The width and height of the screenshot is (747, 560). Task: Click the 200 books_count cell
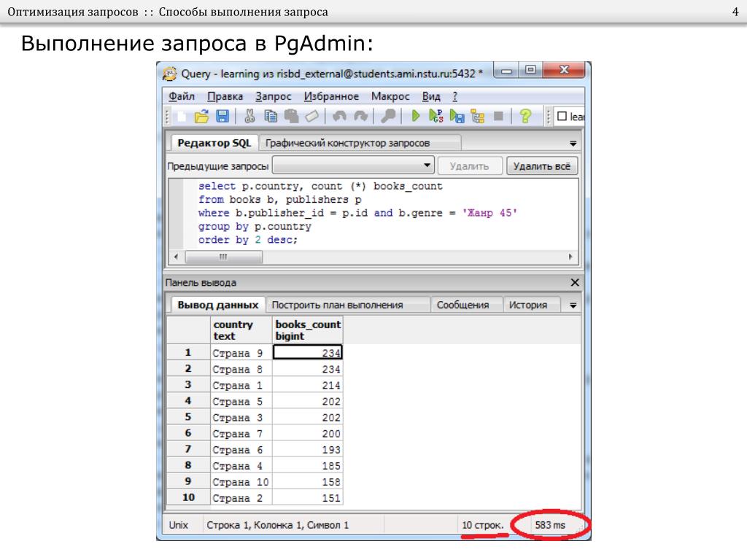307,434
